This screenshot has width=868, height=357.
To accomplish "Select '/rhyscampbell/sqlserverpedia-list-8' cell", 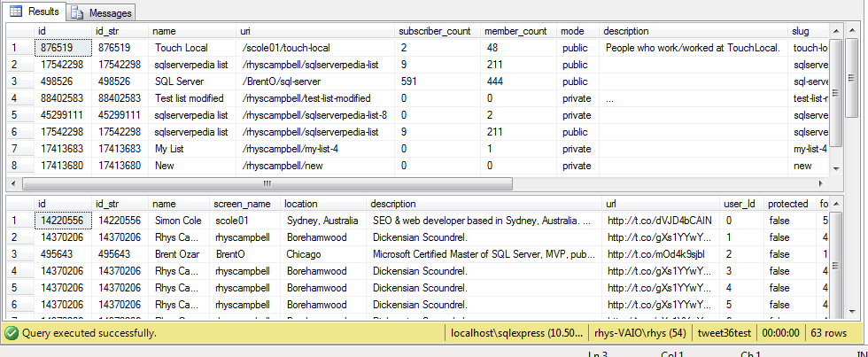I will tap(314, 116).
